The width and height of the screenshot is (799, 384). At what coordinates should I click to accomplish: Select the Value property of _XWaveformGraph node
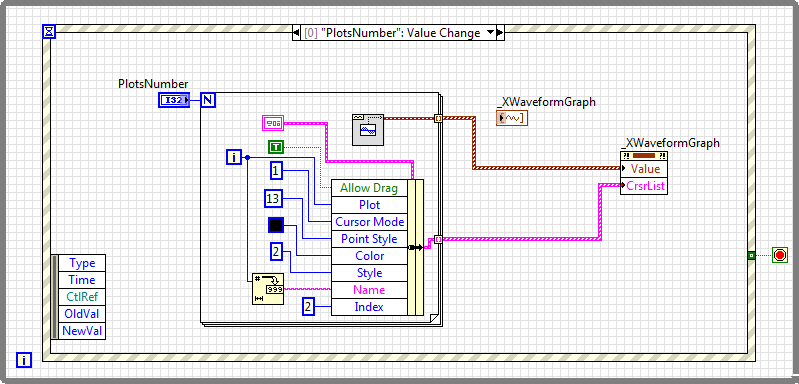click(644, 169)
